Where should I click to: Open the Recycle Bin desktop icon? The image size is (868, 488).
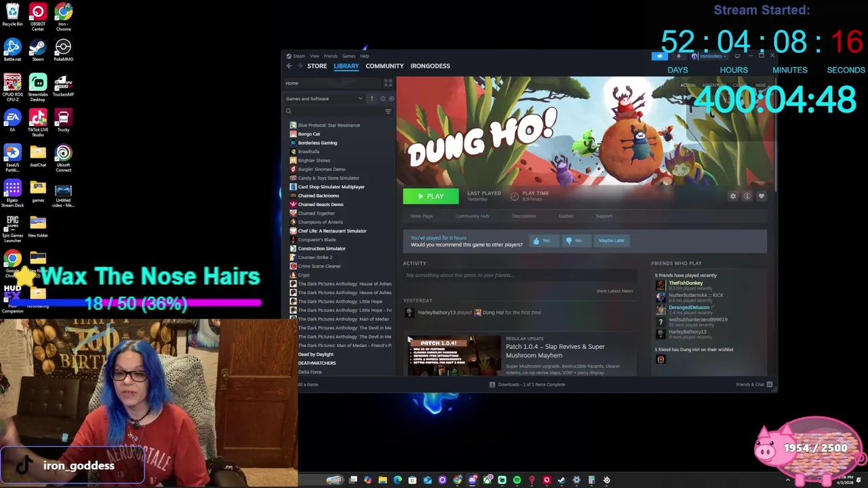[12, 15]
